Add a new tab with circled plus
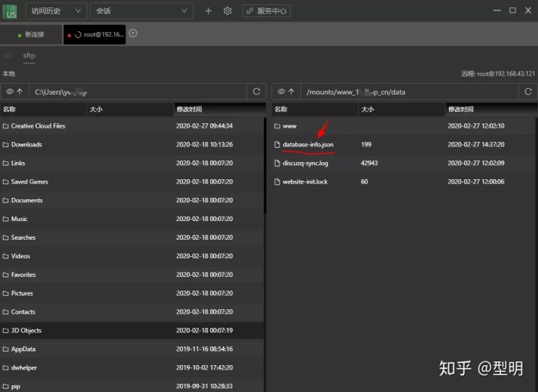 133,34
